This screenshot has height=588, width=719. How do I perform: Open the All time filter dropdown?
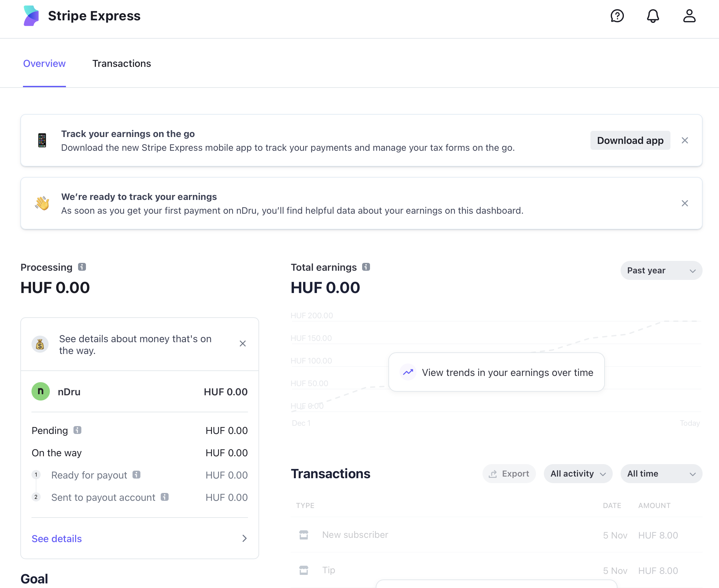pos(661,474)
